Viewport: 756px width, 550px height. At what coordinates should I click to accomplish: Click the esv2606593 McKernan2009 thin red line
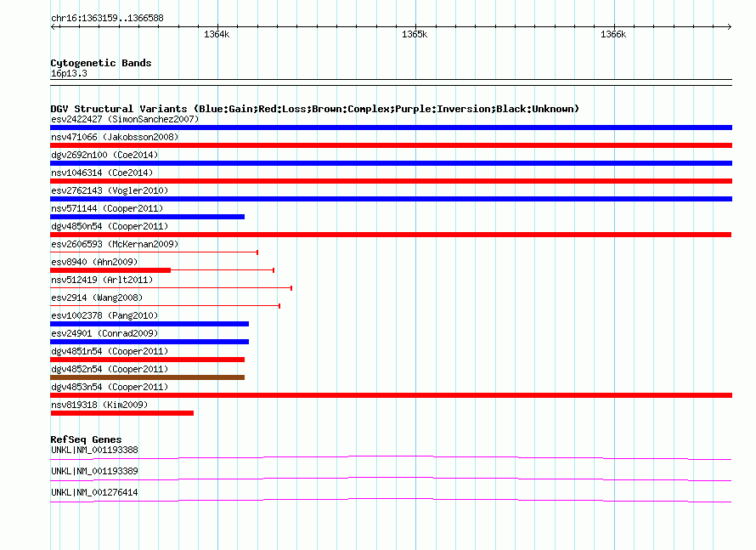(155, 252)
